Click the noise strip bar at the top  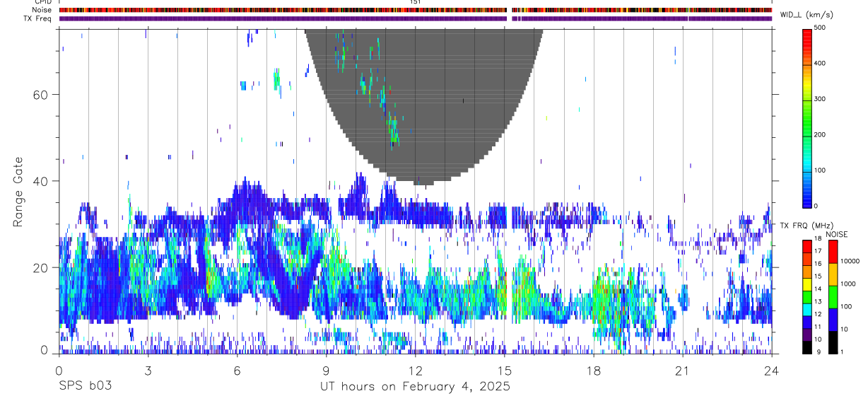(415, 10)
